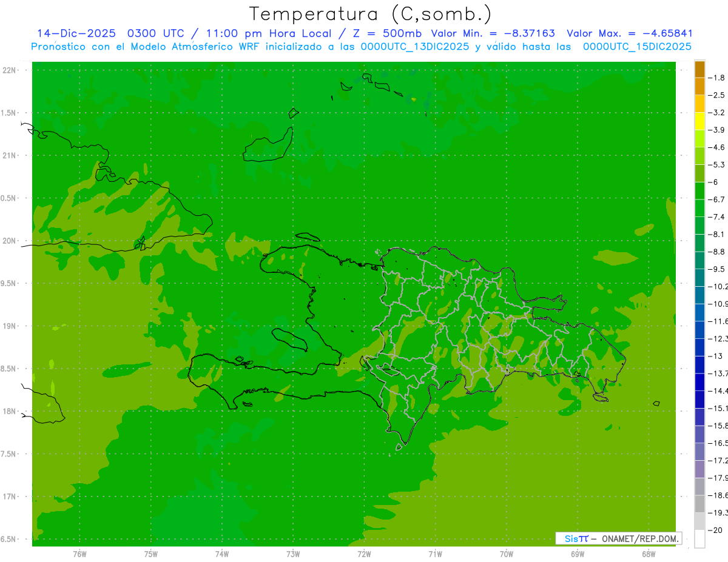
Task: Click the white swatch below -20
Action: point(699,539)
